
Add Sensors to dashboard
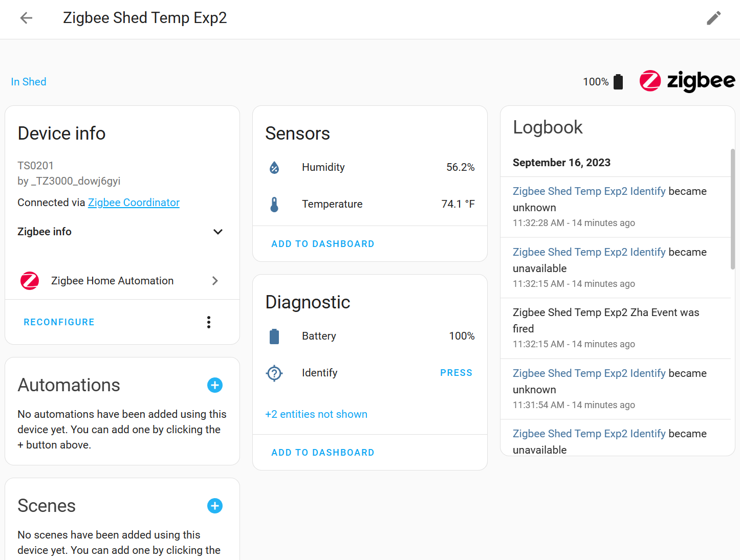[x=322, y=243]
